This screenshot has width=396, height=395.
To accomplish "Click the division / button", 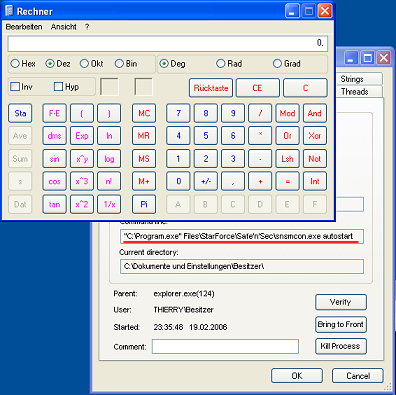I will (260, 113).
